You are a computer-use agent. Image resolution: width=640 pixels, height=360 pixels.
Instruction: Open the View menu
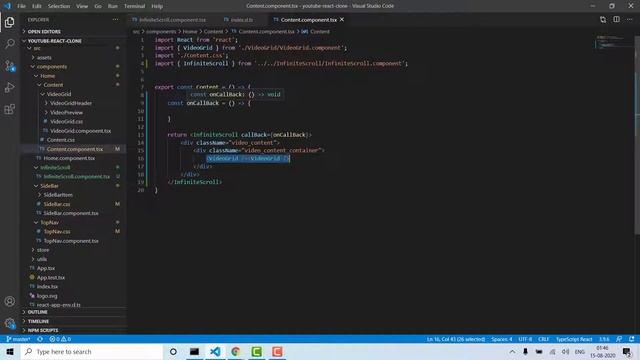[x=82, y=6]
